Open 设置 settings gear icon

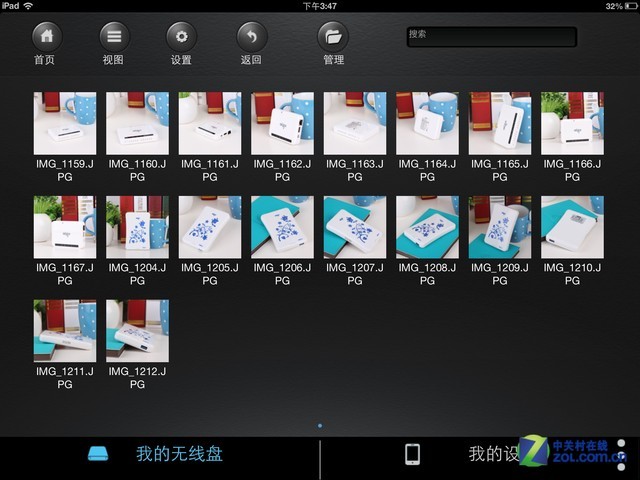(x=181, y=37)
